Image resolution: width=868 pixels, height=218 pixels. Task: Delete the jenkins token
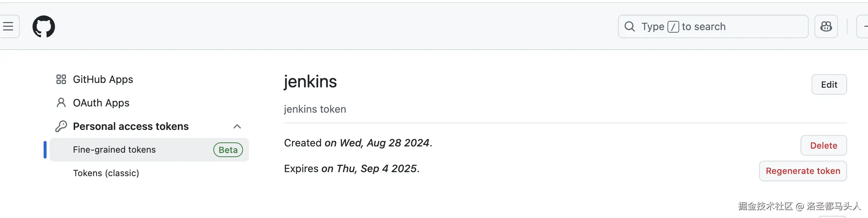(823, 146)
